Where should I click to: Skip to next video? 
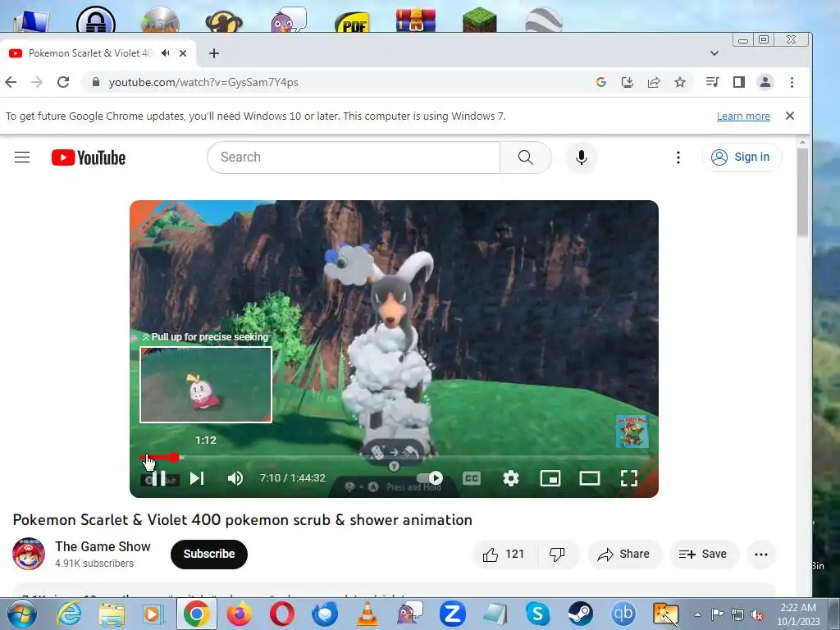(197, 478)
